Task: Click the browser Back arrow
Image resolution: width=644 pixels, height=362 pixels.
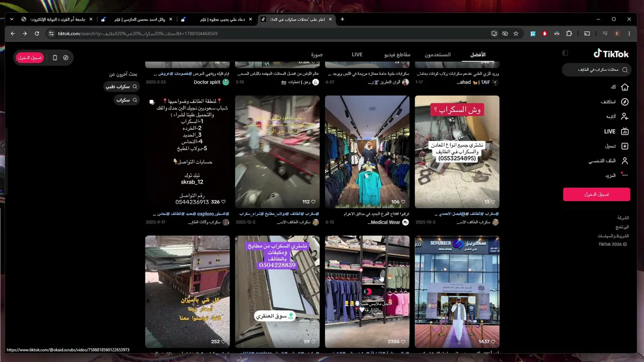Action: (13, 34)
